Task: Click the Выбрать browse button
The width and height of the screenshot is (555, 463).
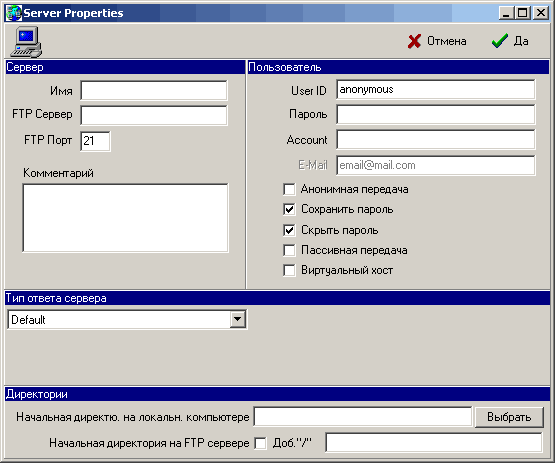Action: tap(509, 417)
